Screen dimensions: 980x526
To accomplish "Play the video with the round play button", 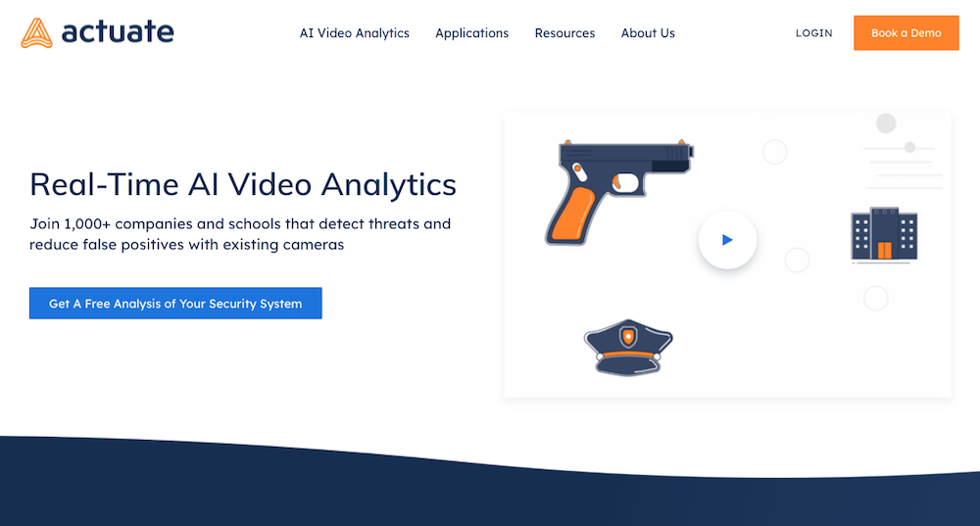I will click(x=727, y=240).
